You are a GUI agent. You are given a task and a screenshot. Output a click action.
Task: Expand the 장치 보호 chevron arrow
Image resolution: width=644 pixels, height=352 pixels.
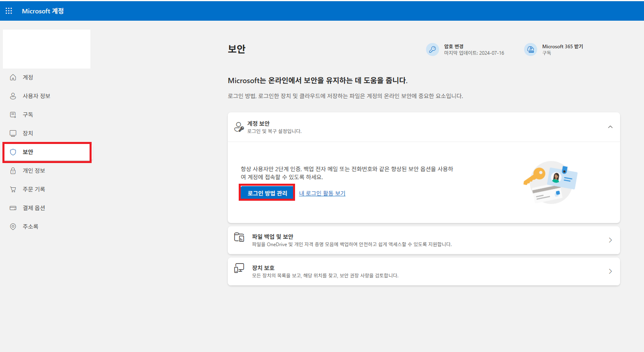(x=610, y=271)
